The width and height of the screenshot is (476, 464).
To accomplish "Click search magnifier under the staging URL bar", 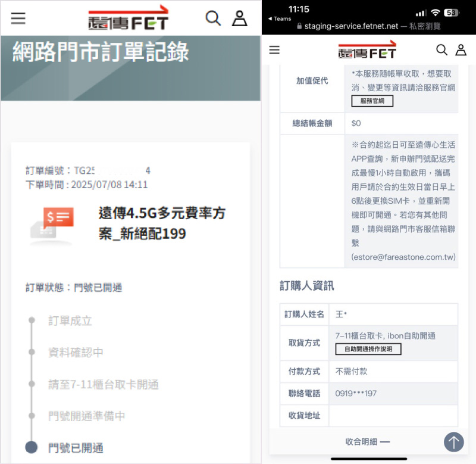I will click(441, 50).
